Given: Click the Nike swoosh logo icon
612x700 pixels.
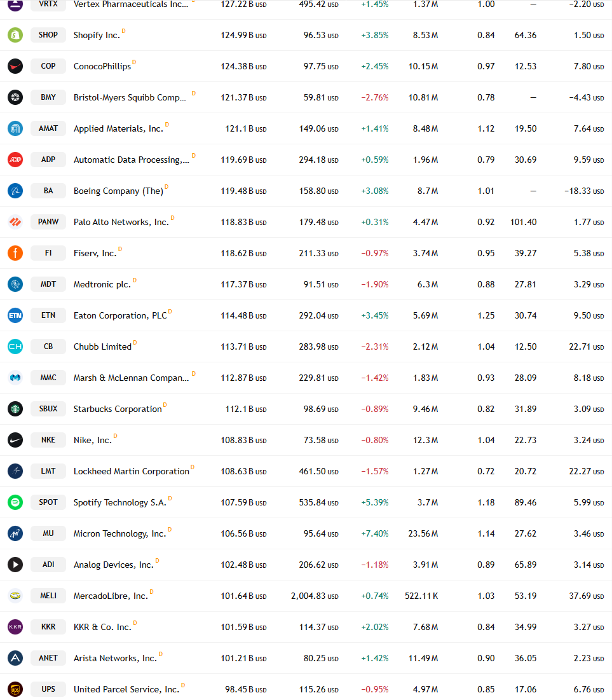Looking at the screenshot, I should (x=15, y=440).
